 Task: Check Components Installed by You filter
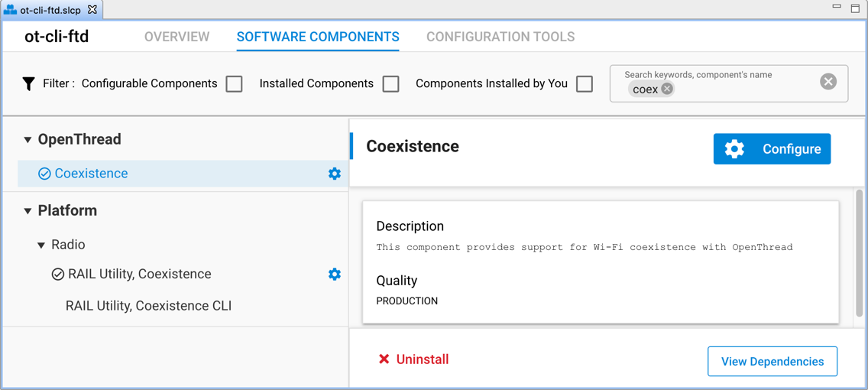pos(585,83)
